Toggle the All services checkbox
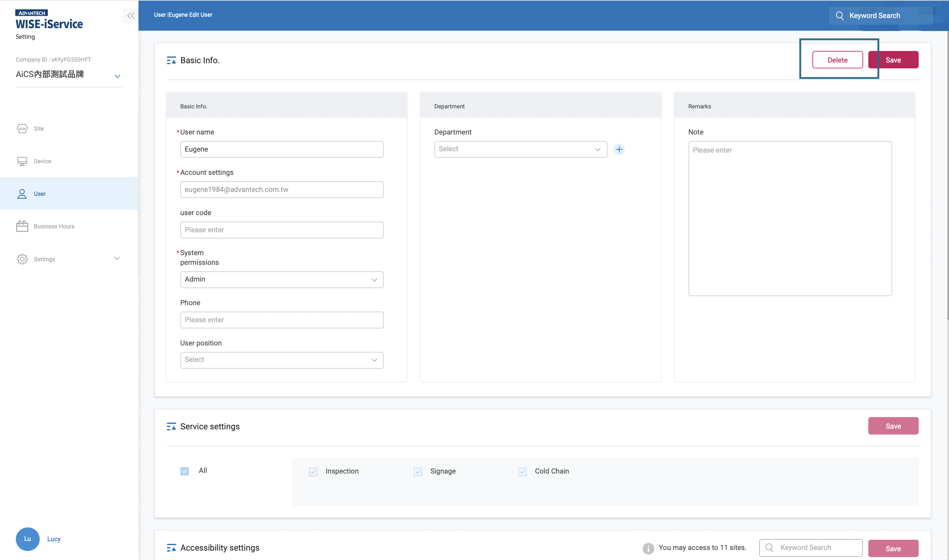The width and height of the screenshot is (949, 560). coord(185,471)
